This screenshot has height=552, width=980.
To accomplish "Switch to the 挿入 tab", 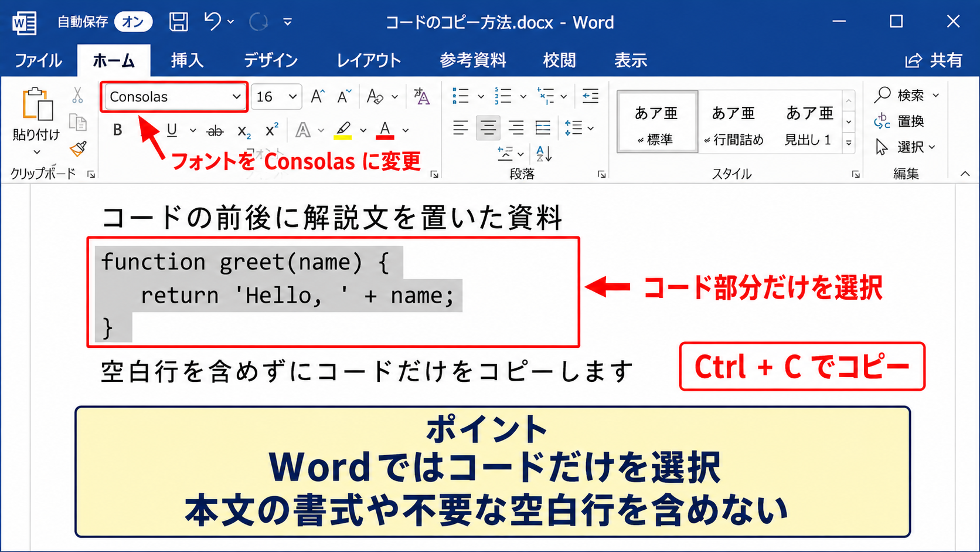I will point(188,60).
